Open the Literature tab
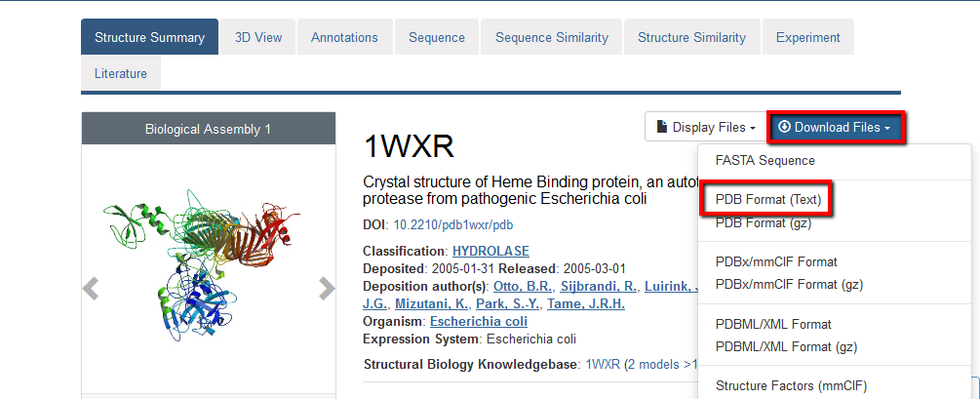 (x=121, y=73)
